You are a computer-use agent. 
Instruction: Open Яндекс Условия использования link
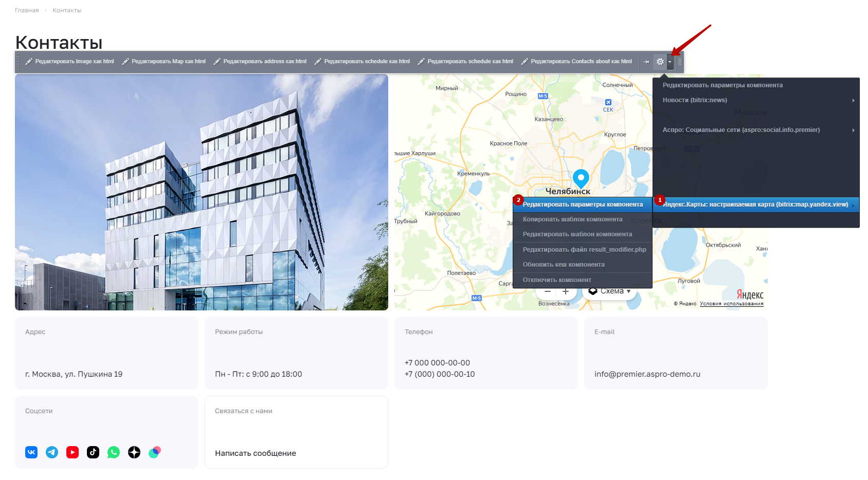click(731, 304)
